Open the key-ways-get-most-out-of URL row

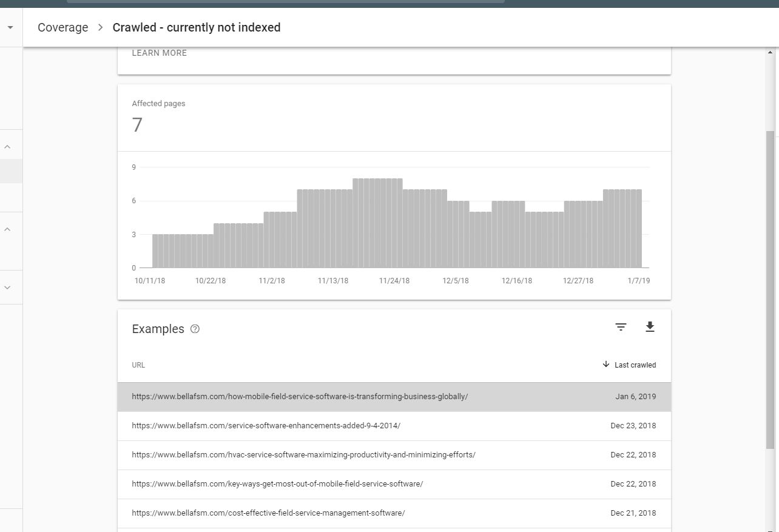pyautogui.click(x=394, y=484)
